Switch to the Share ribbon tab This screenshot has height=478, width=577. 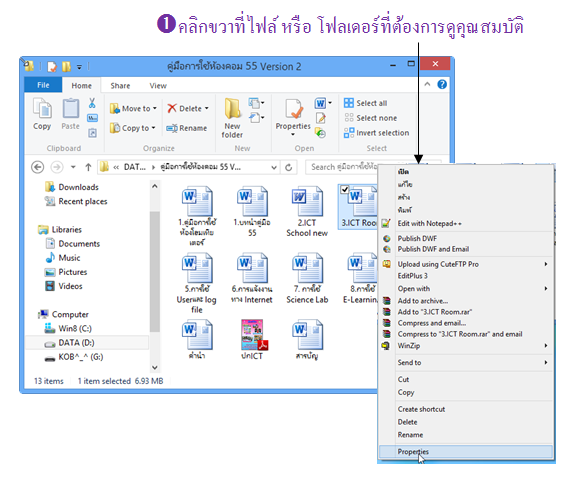pyautogui.click(x=120, y=86)
